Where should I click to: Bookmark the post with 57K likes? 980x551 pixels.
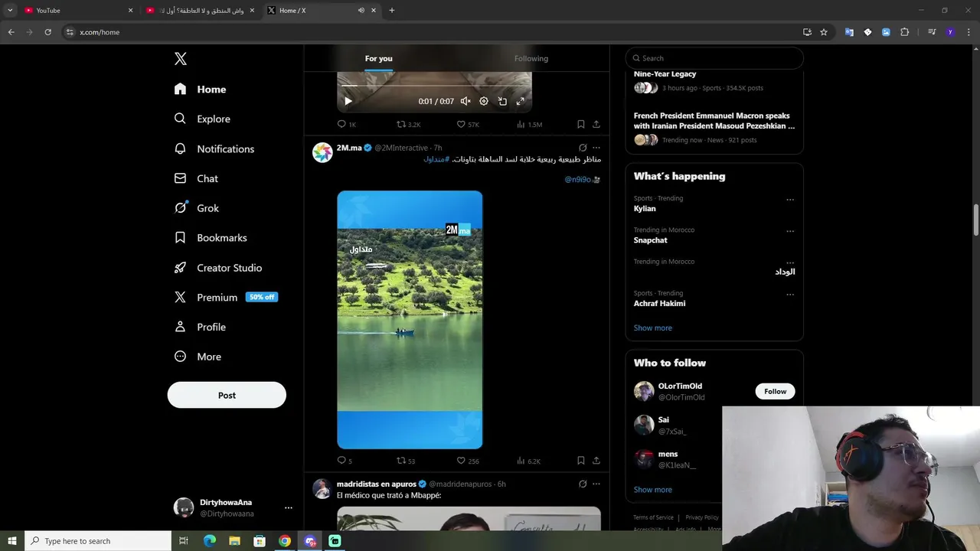click(x=580, y=124)
